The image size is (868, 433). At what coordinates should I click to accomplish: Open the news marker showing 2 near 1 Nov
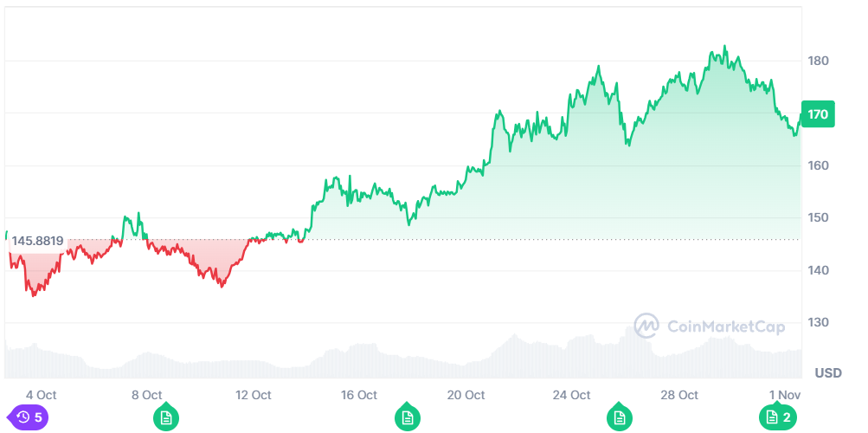pyautogui.click(x=779, y=417)
